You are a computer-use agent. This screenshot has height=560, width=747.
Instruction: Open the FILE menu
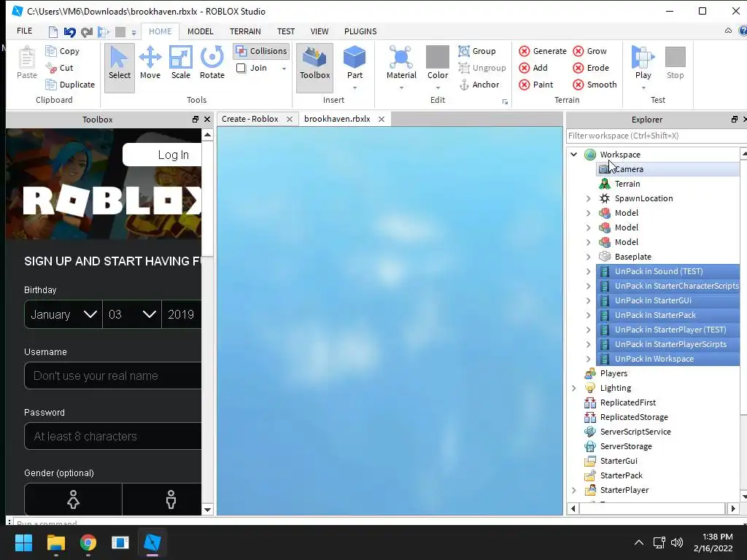click(x=24, y=31)
